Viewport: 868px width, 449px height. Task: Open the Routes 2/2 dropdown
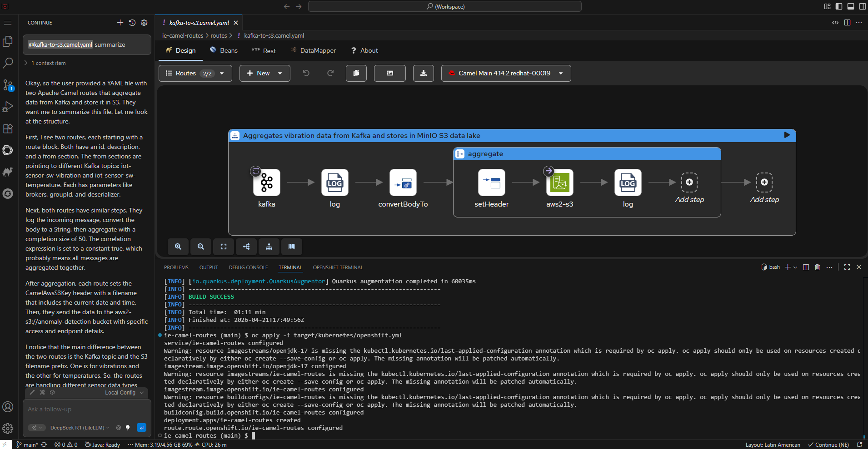[195, 73]
